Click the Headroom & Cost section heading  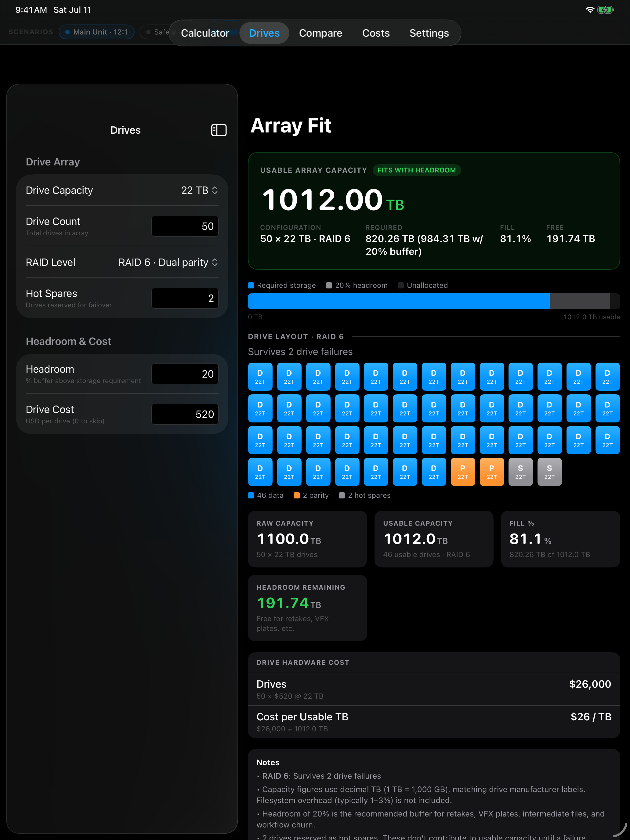[68, 341]
